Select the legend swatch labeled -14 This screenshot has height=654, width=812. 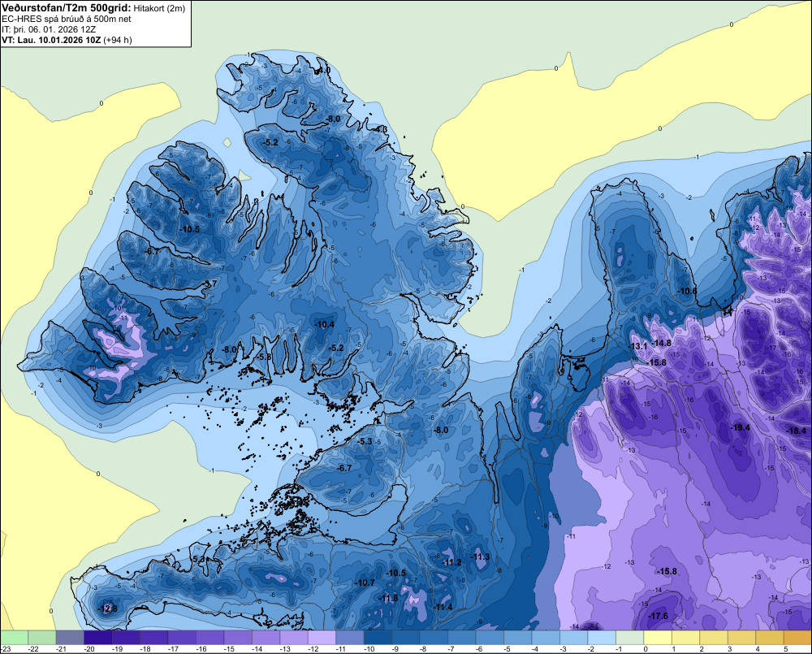pyautogui.click(x=266, y=638)
